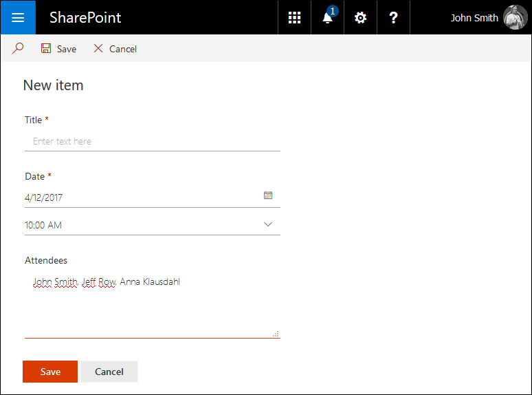Open help with the question mark icon
The image size is (532, 395).
tap(393, 17)
